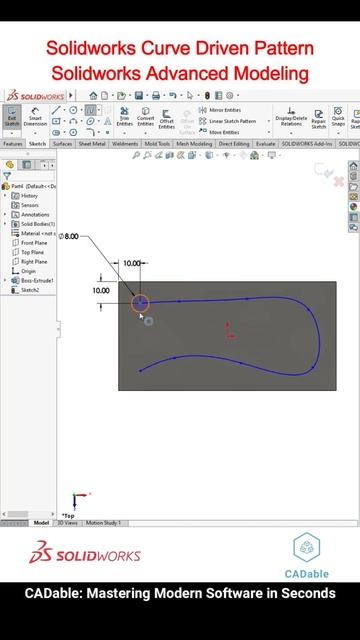Click Move Entities
Viewport: 360px width, 640px height.
(219, 132)
